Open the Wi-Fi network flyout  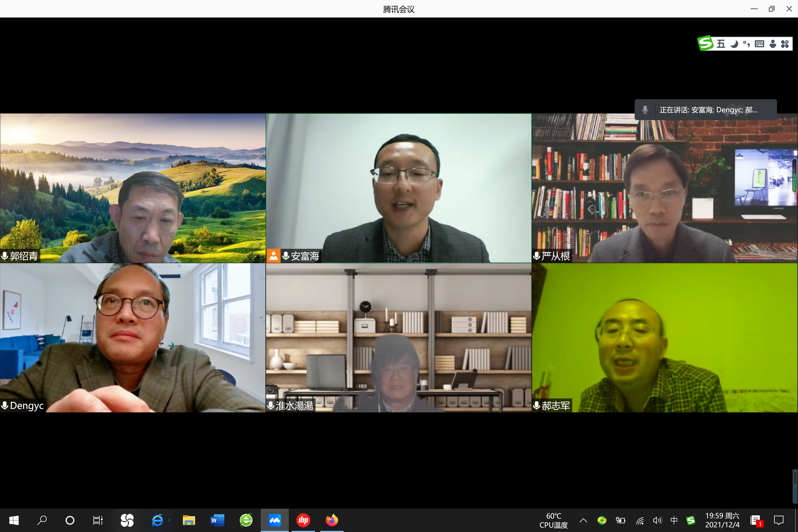pyautogui.click(x=640, y=520)
